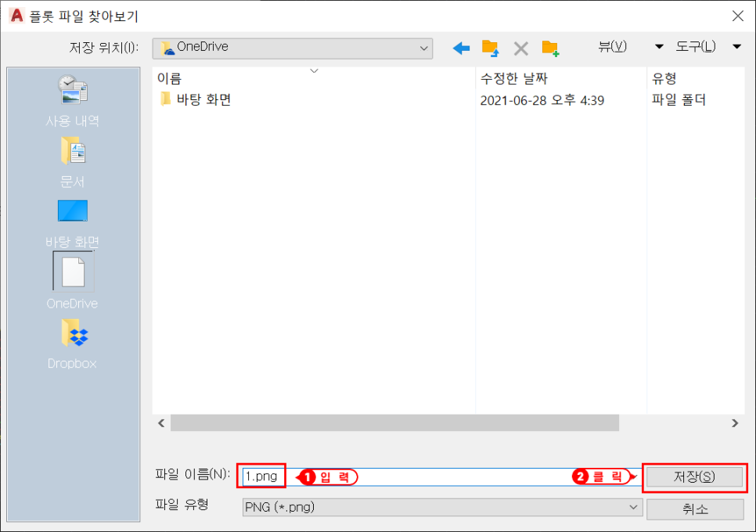756x532 pixels.
Task: Click the AutoCAD logo in title bar
Action: click(x=16, y=16)
